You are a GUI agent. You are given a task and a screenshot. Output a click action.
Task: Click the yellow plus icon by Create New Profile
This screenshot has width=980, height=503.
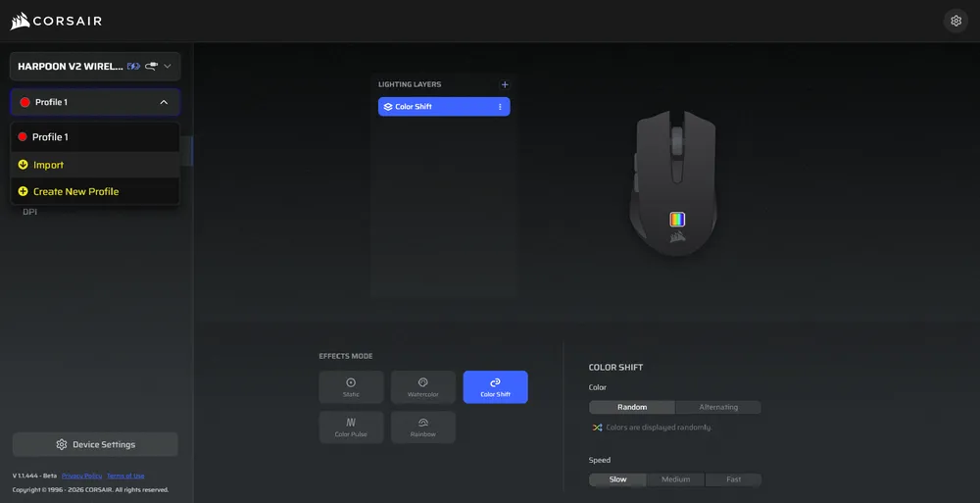click(x=24, y=191)
